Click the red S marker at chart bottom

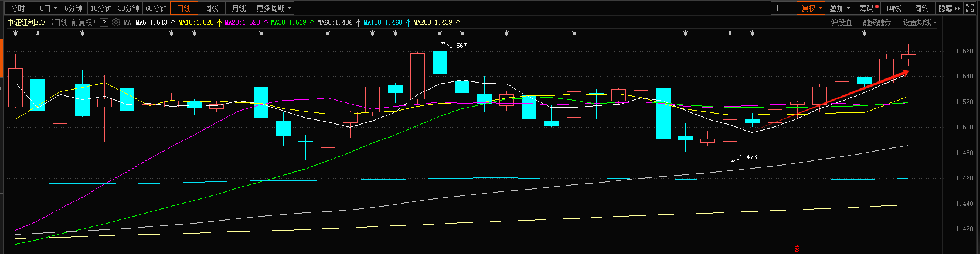click(797, 249)
